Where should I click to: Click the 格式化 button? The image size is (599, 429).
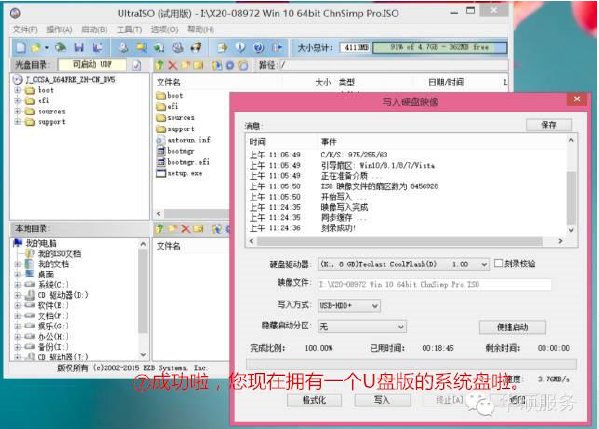pos(314,400)
